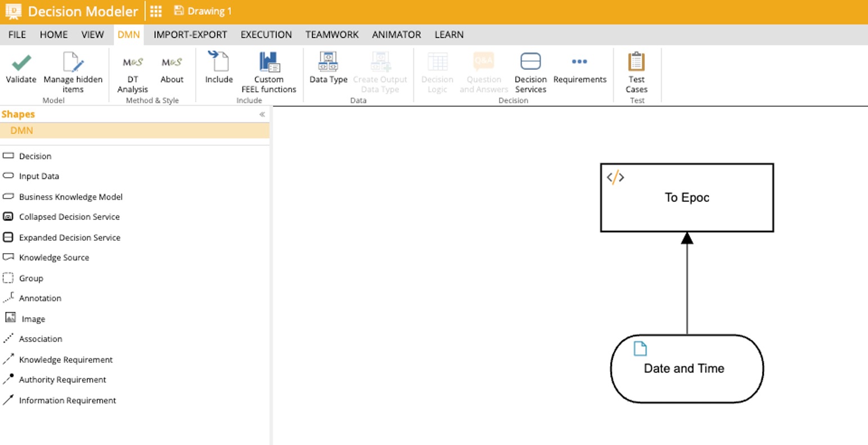Switch to the EXECUTION tab
Image resolution: width=868 pixels, height=445 pixels.
pos(266,34)
